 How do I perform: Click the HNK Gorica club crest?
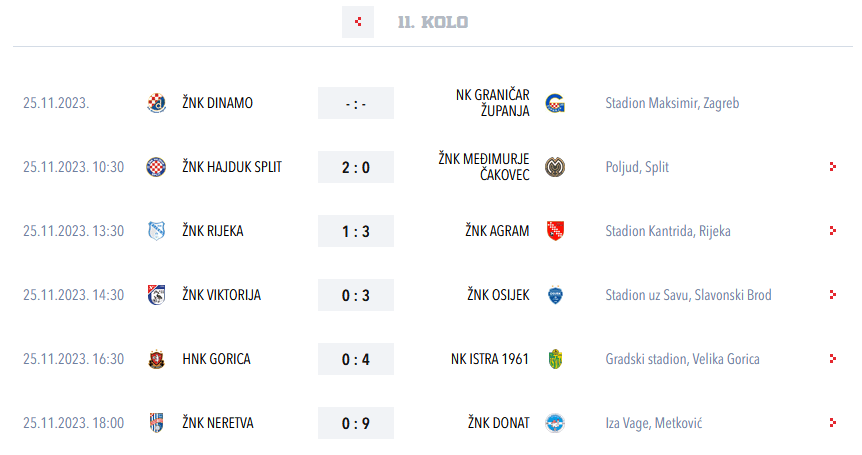tap(156, 359)
